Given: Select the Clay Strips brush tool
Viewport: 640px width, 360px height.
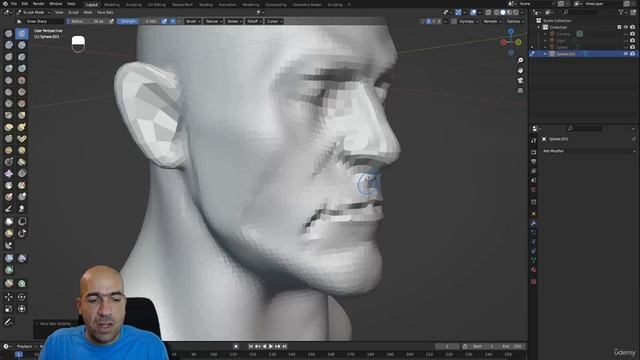Looking at the screenshot, I should (22, 45).
